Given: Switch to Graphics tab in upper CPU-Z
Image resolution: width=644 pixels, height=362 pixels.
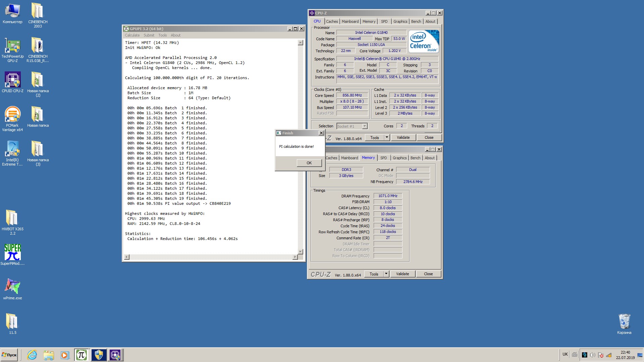Looking at the screenshot, I should tap(400, 21).
